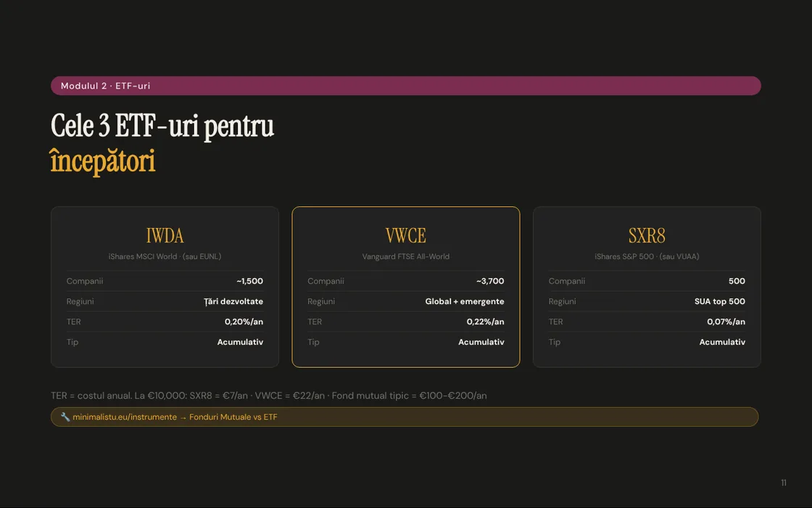Click Acumulativ in the SXR8 card
812x508 pixels.
[722, 342]
